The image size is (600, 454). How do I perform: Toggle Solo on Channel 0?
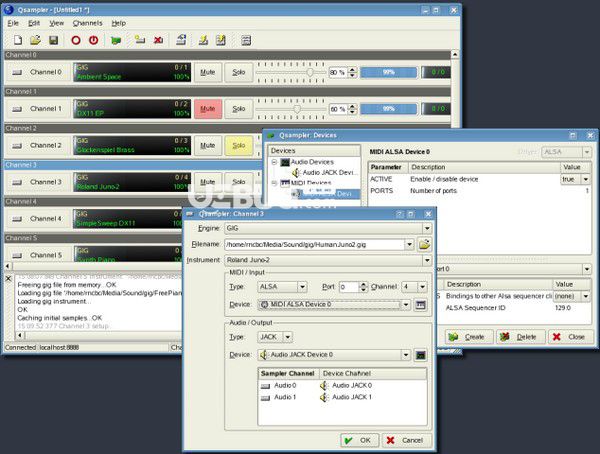tap(239, 72)
